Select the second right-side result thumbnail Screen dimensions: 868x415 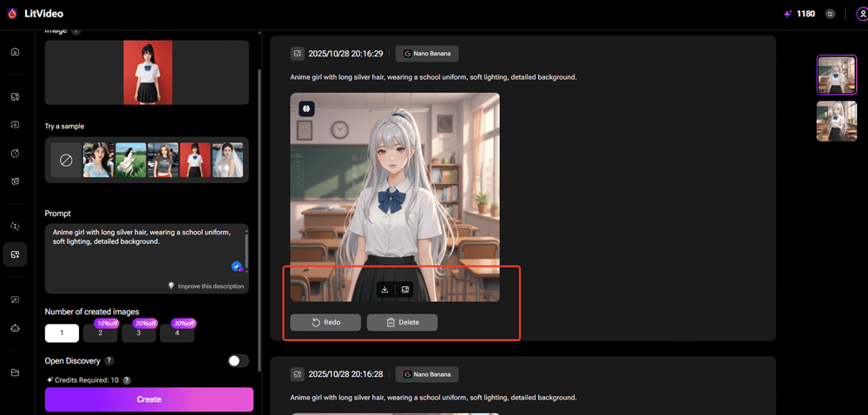click(x=837, y=122)
